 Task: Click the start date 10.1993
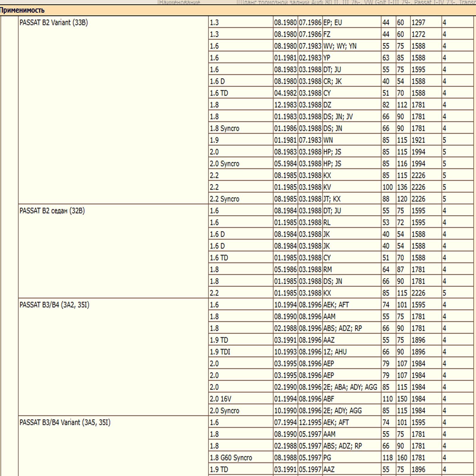[x=286, y=352]
